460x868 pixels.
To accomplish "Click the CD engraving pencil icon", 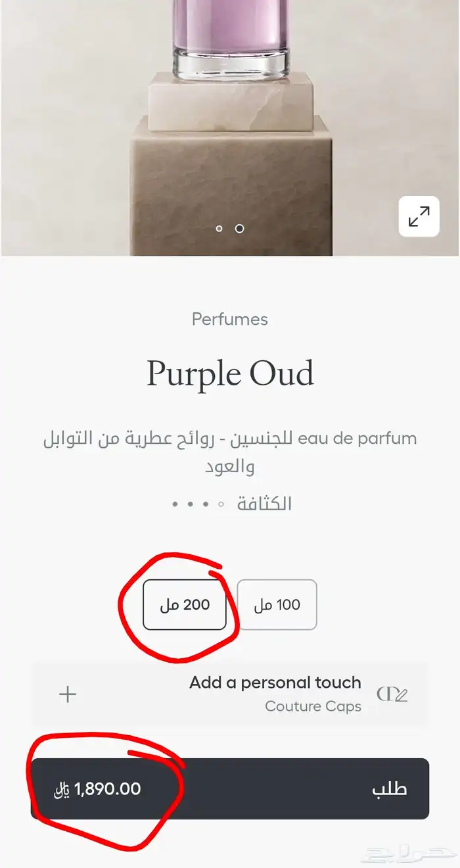I will tap(392, 694).
